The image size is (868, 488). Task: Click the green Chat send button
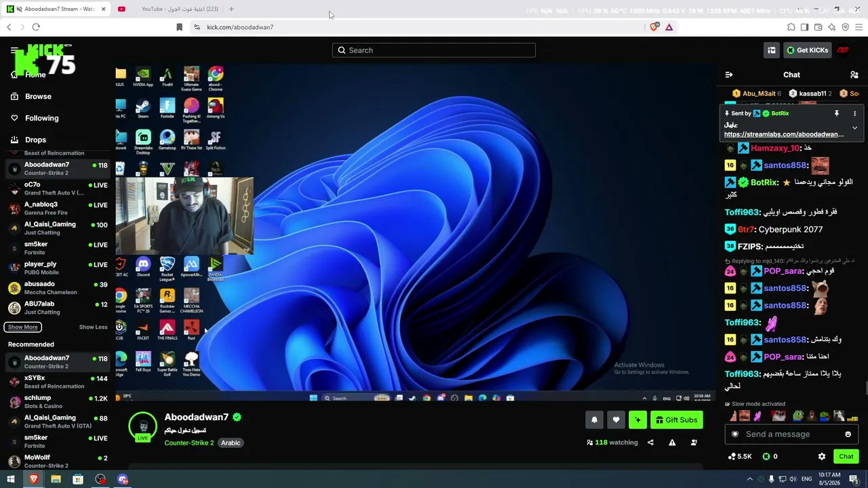pos(846,457)
